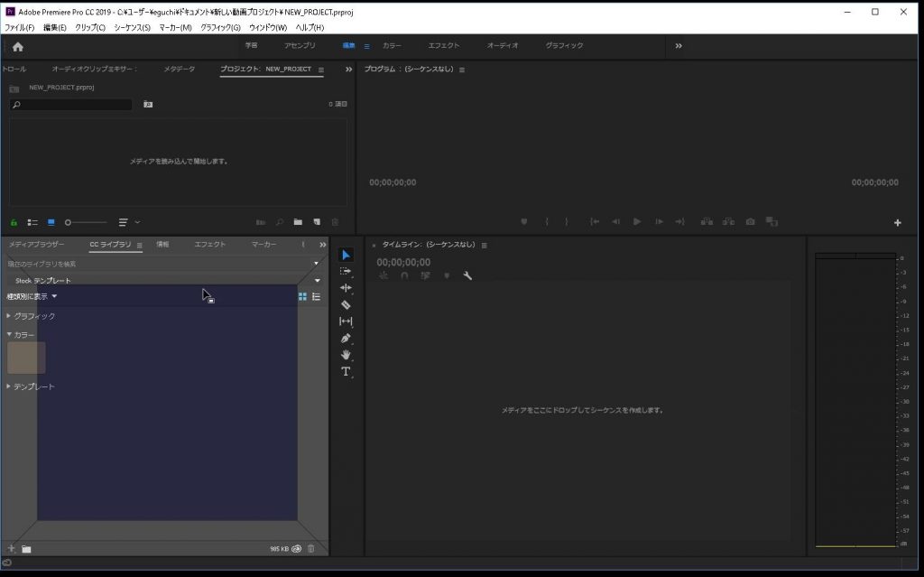Switch Project panel to list view

(32, 221)
